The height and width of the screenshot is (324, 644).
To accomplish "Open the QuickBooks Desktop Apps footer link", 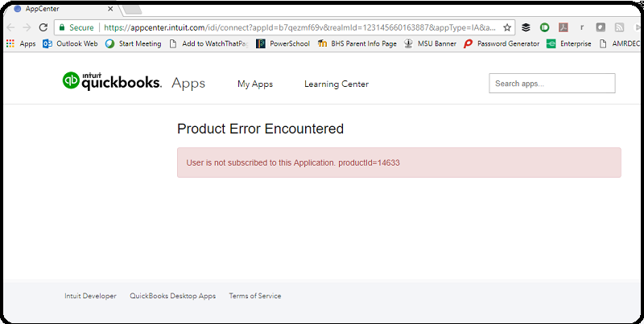I will point(173,296).
